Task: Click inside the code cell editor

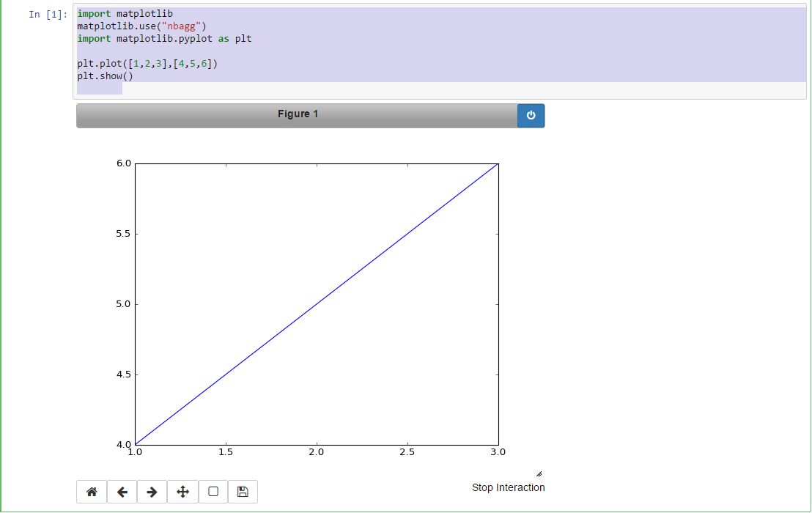Action: 439,51
